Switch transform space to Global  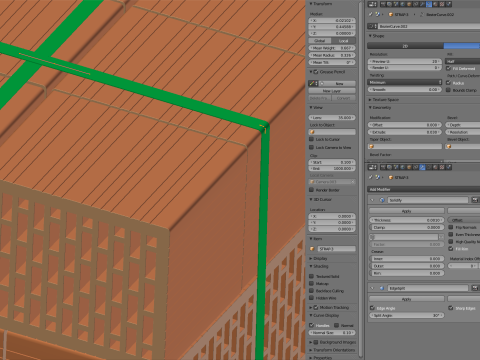click(320, 41)
